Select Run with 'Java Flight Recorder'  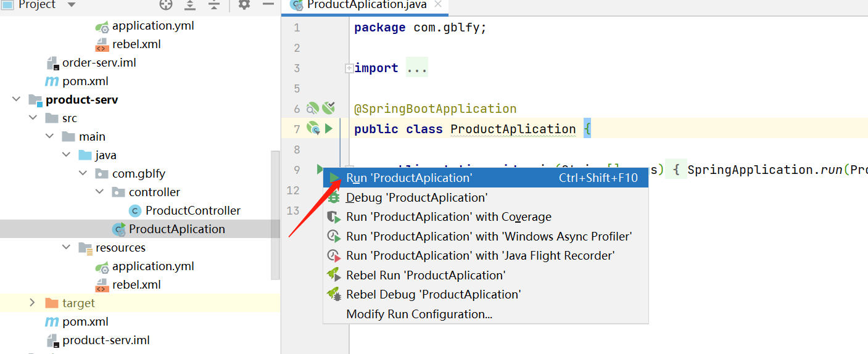486,255
